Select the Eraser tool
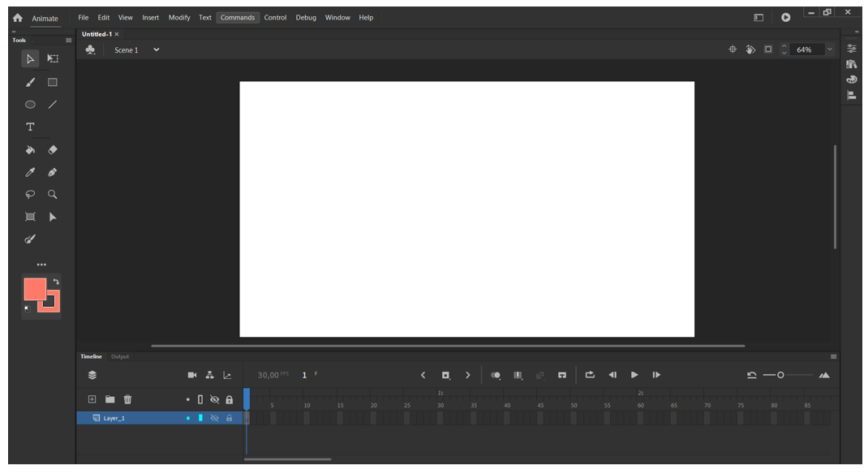 (53, 150)
